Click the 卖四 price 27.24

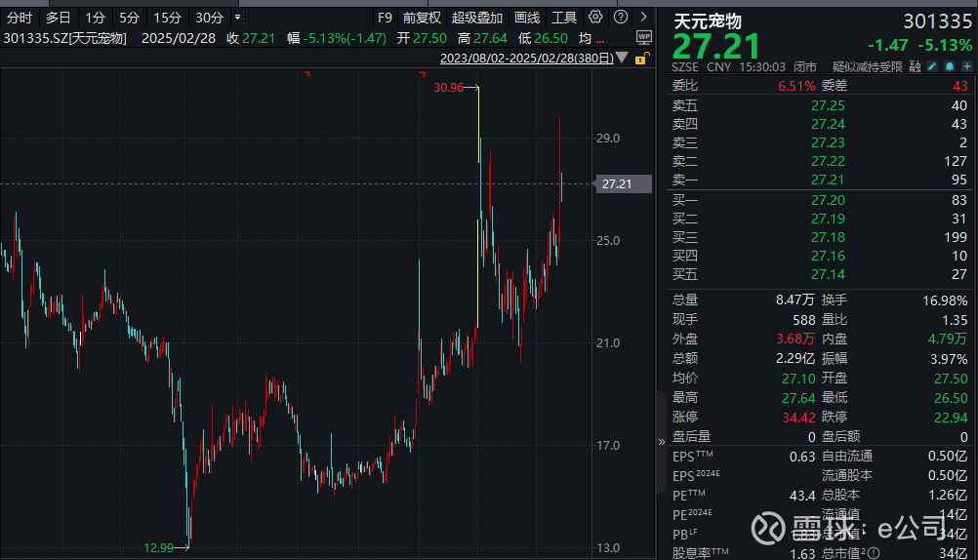pyautogui.click(x=828, y=124)
